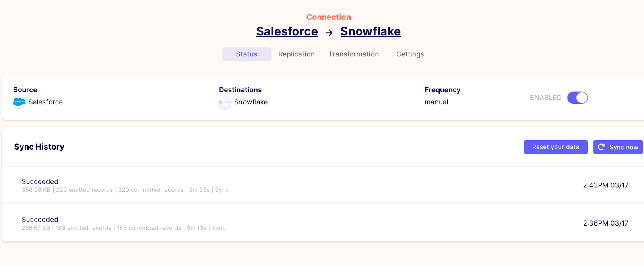Switch to the Replication tab
The width and height of the screenshot is (644, 266).
tap(296, 54)
